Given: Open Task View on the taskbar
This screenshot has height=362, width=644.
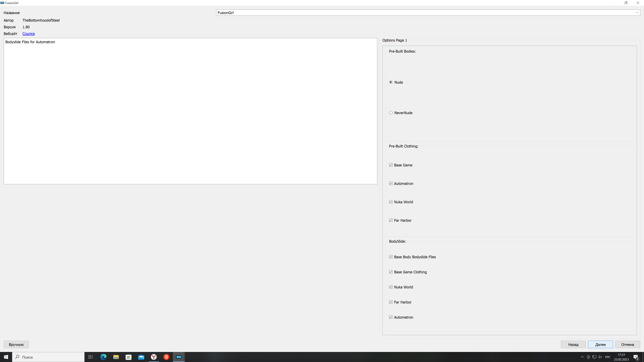Looking at the screenshot, I should click(x=91, y=357).
